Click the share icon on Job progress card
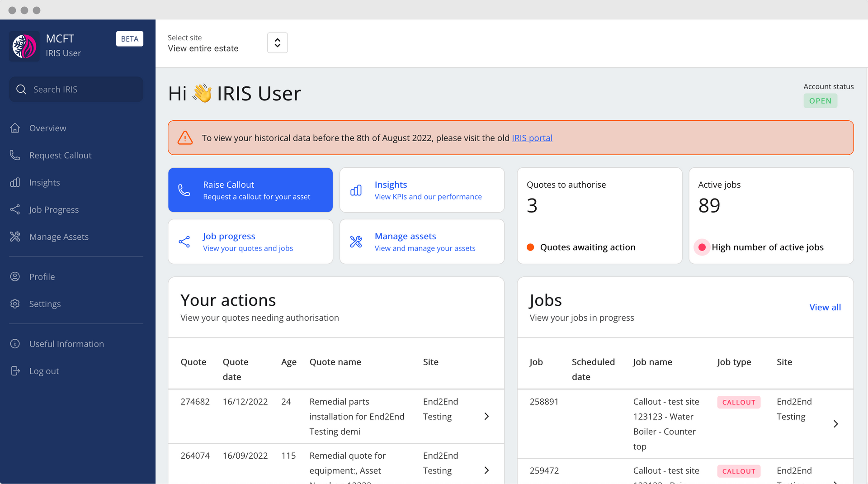Image resolution: width=868 pixels, height=484 pixels. pos(184,242)
